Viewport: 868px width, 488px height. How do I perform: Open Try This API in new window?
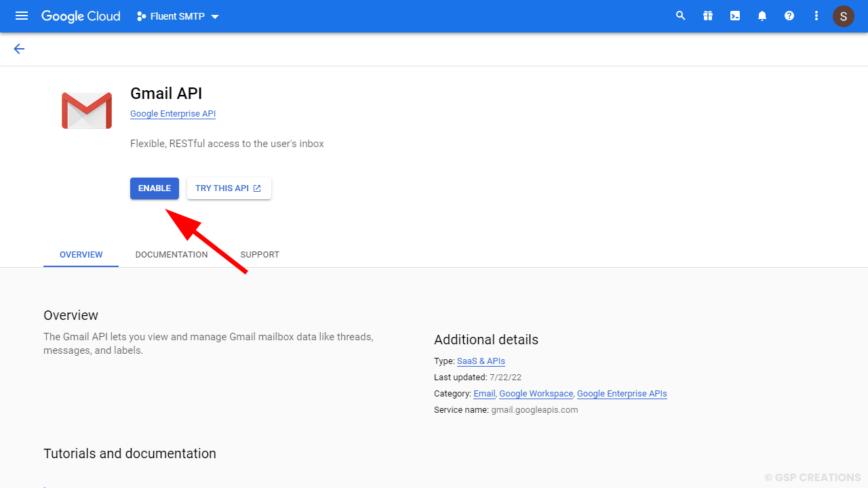229,188
